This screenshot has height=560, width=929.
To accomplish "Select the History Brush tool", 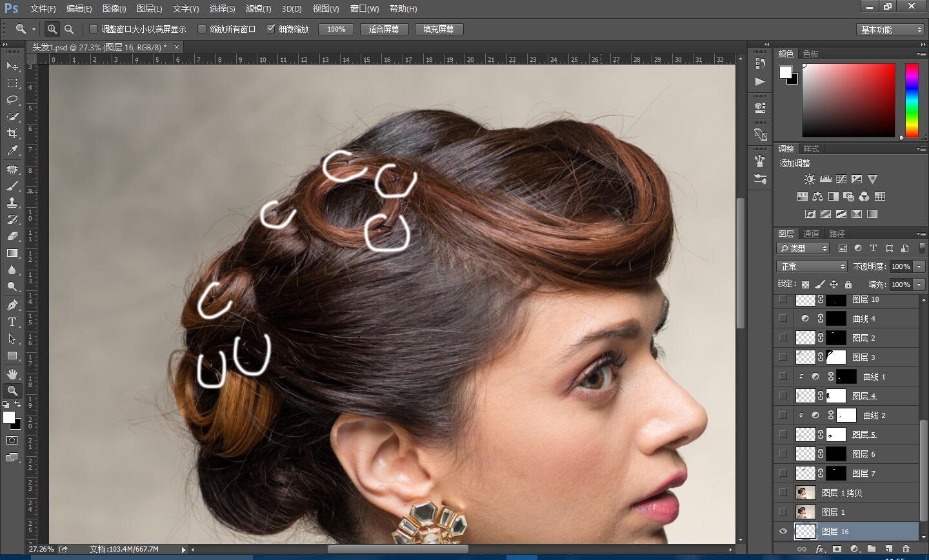I will pos(12,219).
